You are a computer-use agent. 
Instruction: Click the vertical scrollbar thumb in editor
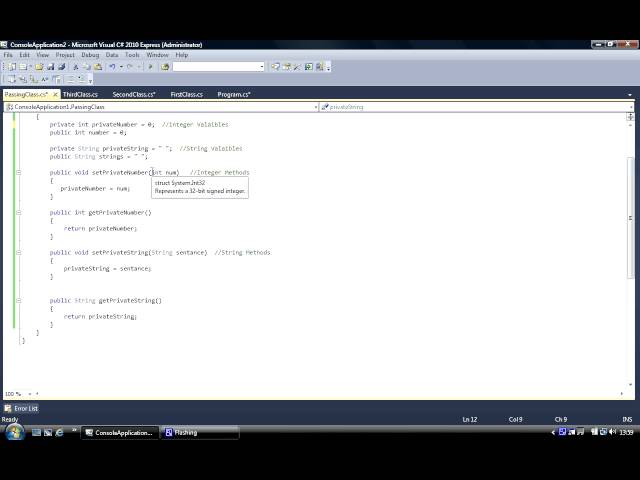pyautogui.click(x=630, y=218)
